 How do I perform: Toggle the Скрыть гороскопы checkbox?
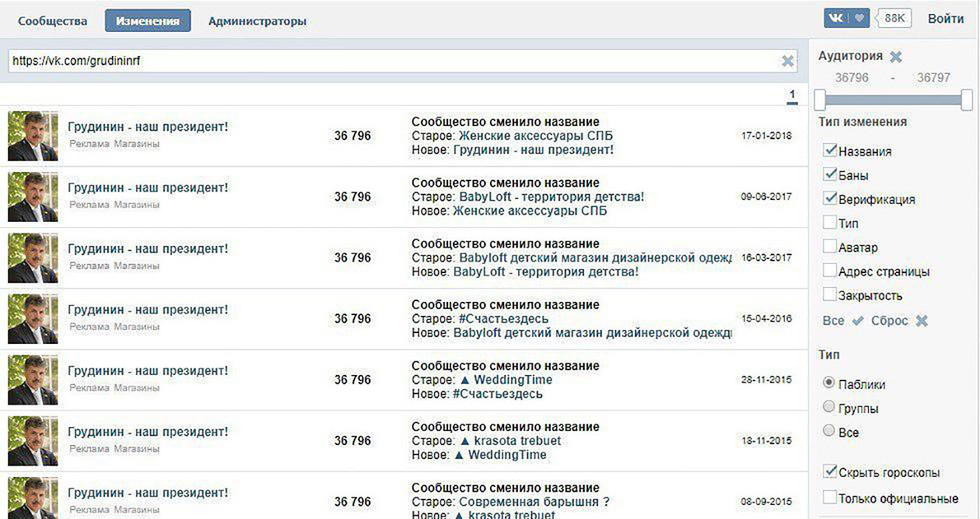[829, 472]
